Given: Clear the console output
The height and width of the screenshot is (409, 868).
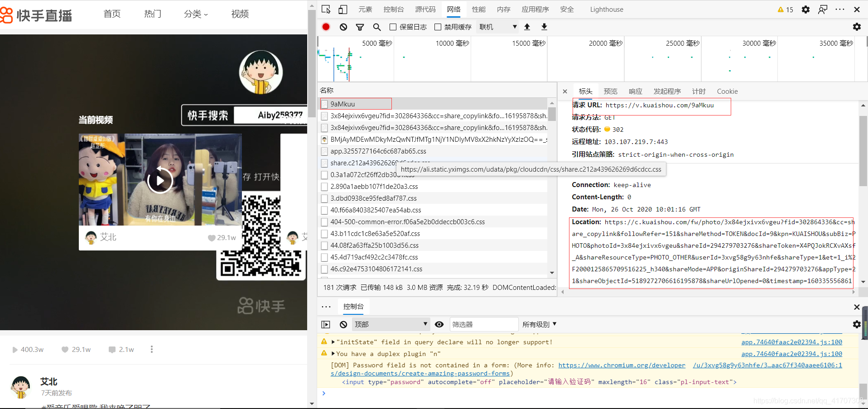Looking at the screenshot, I should point(343,324).
